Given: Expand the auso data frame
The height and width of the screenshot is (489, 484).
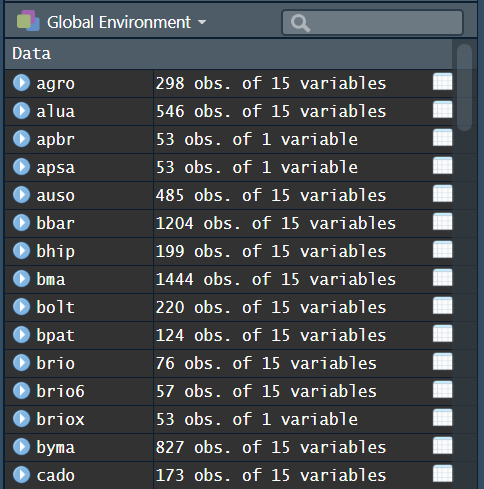Looking at the screenshot, I should pos(22,195).
